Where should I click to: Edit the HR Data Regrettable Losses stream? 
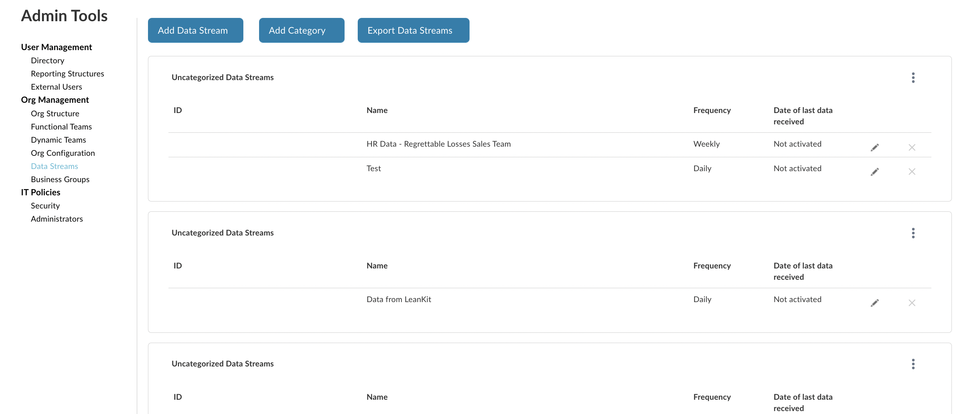[875, 147]
